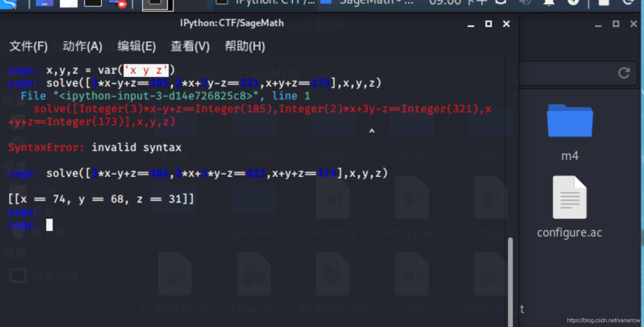The height and width of the screenshot is (327, 644).
Task: Open the 编辑(E) menu
Action: point(137,46)
